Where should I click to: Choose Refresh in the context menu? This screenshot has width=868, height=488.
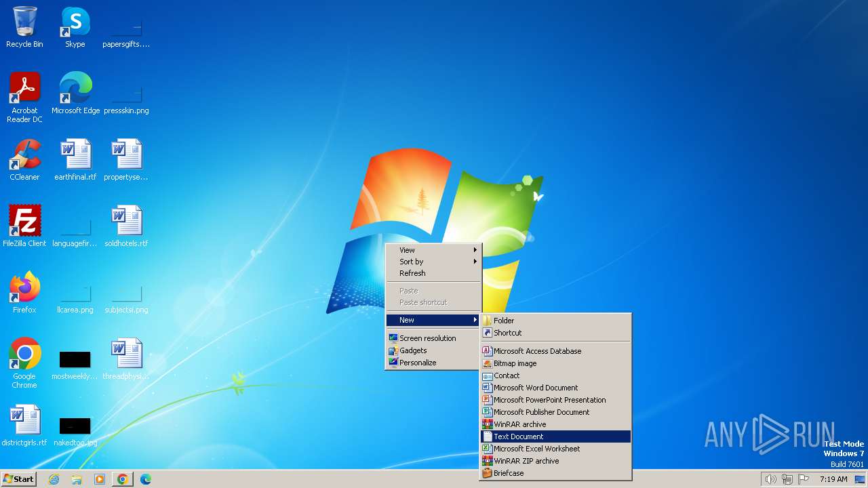point(433,273)
